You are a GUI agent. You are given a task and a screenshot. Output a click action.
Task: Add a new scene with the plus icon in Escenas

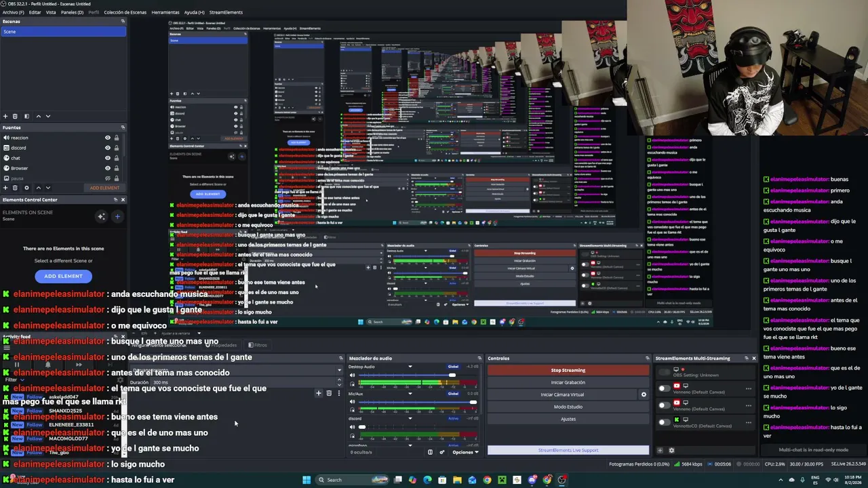pyautogui.click(x=5, y=116)
